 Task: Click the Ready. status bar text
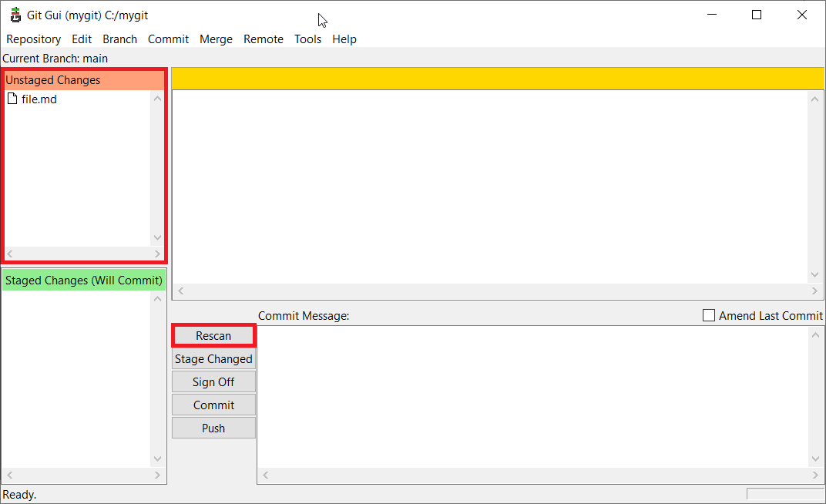tap(19, 495)
